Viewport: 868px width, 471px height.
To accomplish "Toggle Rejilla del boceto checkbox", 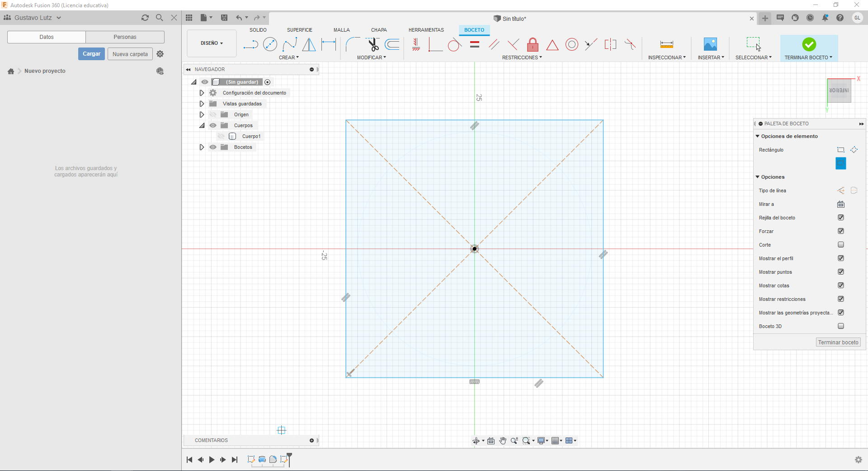I will click(841, 218).
